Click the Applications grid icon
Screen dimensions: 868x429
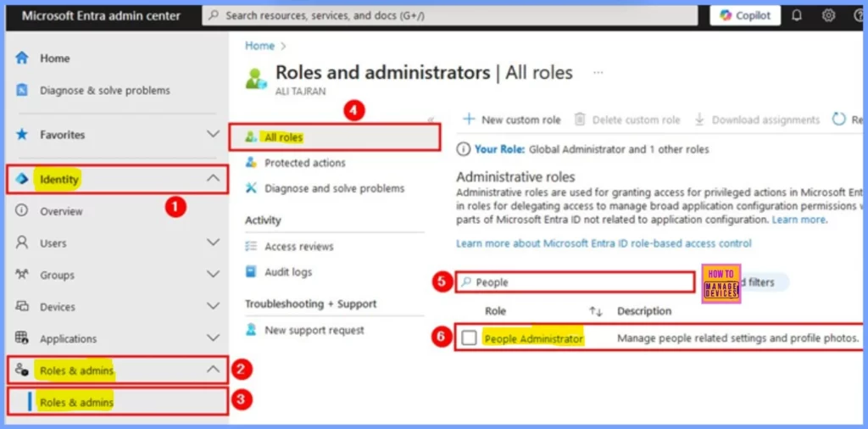pyautogui.click(x=21, y=337)
